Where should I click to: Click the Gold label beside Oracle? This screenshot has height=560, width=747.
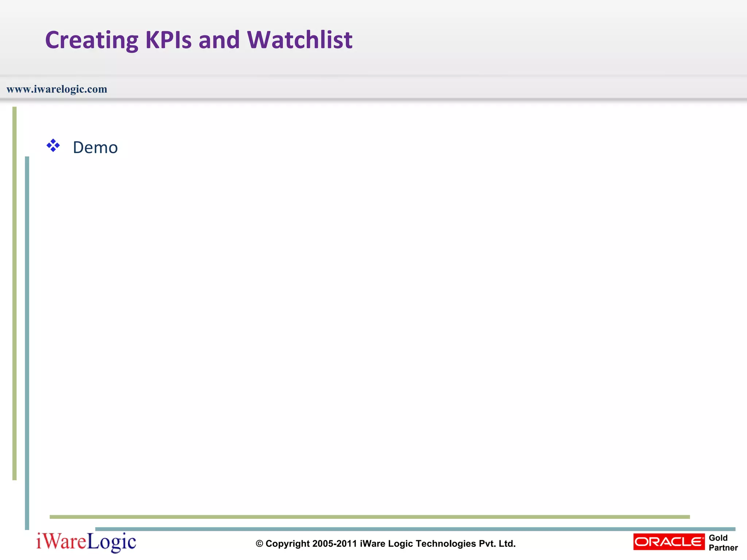tap(718, 538)
